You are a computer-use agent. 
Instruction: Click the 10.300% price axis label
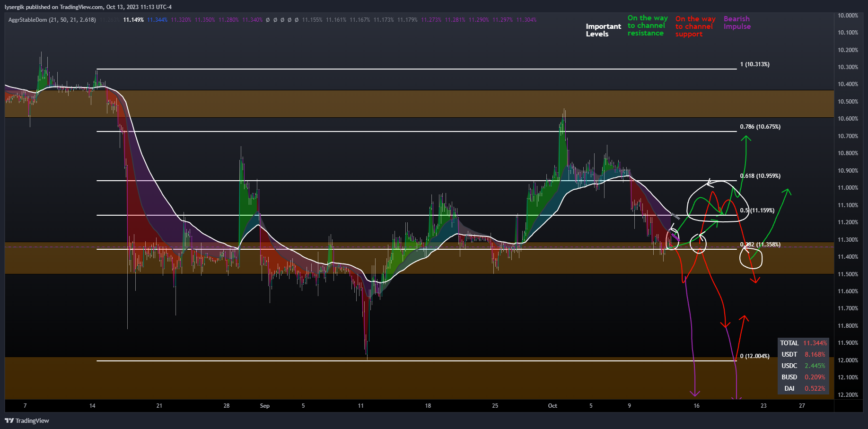click(848, 67)
